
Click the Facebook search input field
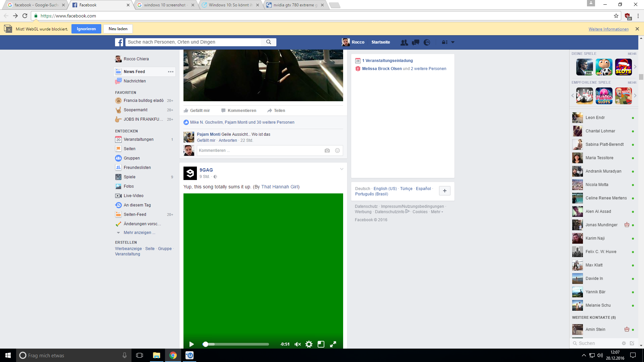coord(194,42)
